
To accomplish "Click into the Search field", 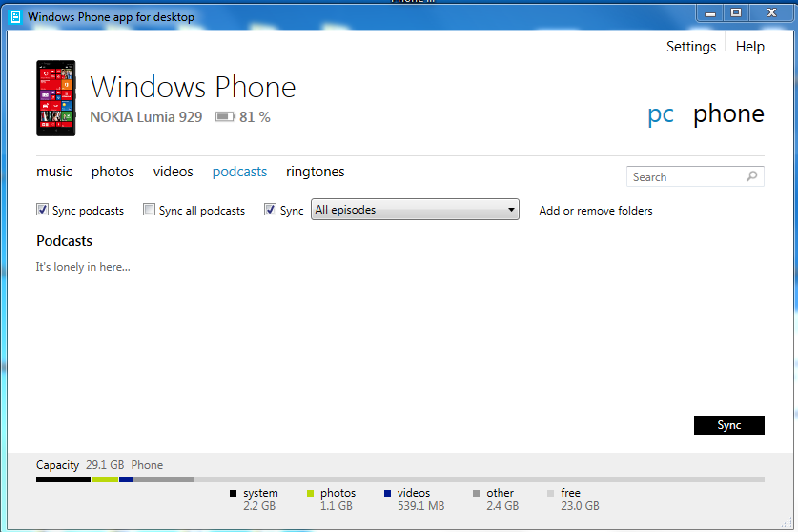I will coord(695,176).
